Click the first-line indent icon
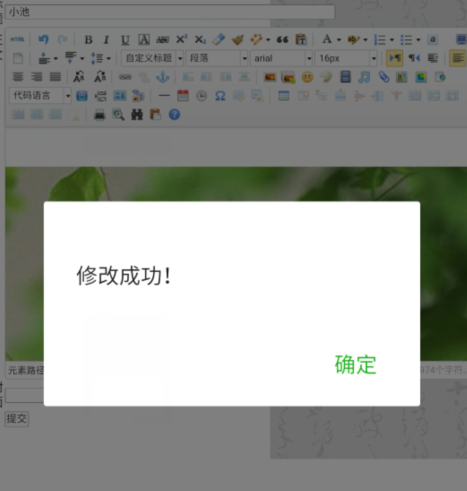This screenshot has width=467, height=491. pos(433,58)
